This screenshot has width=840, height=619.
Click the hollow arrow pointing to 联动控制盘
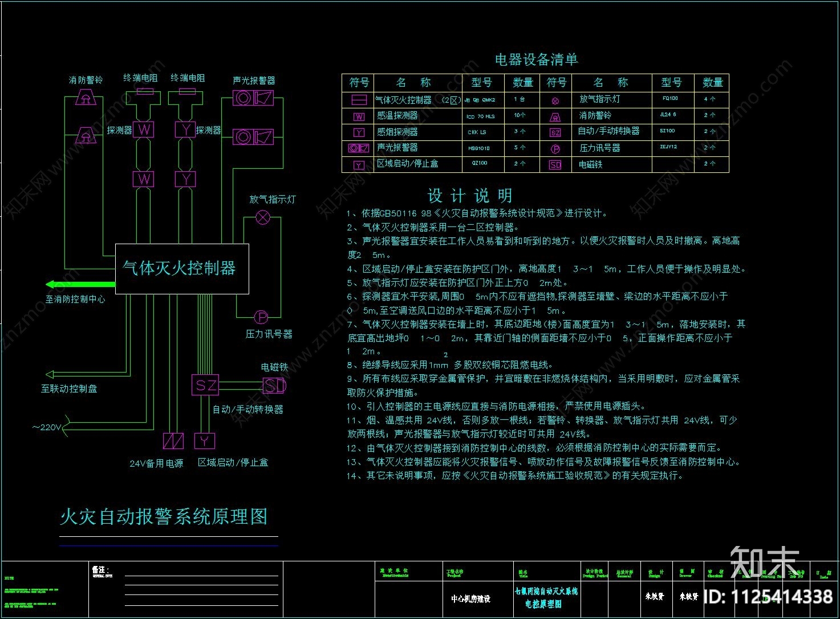(x=50, y=374)
